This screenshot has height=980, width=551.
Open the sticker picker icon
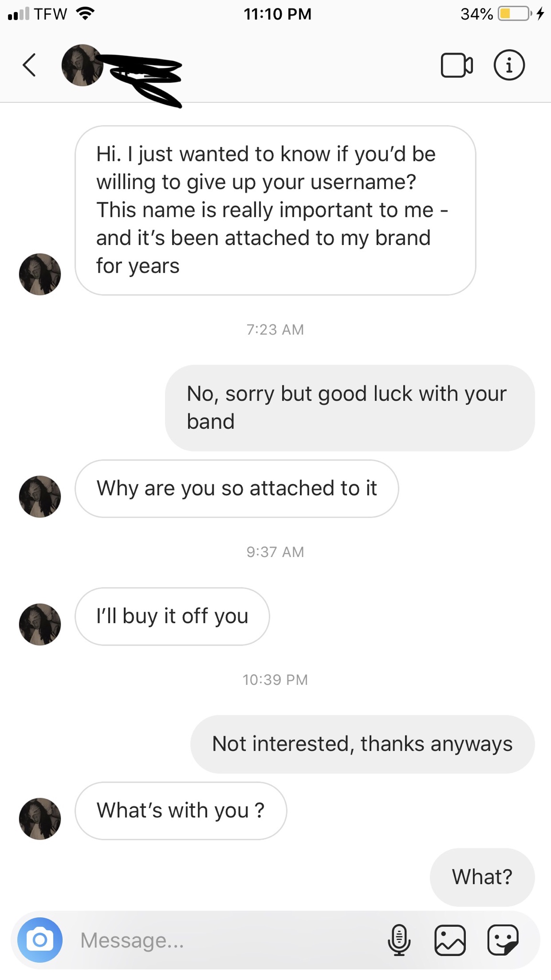[x=503, y=940]
